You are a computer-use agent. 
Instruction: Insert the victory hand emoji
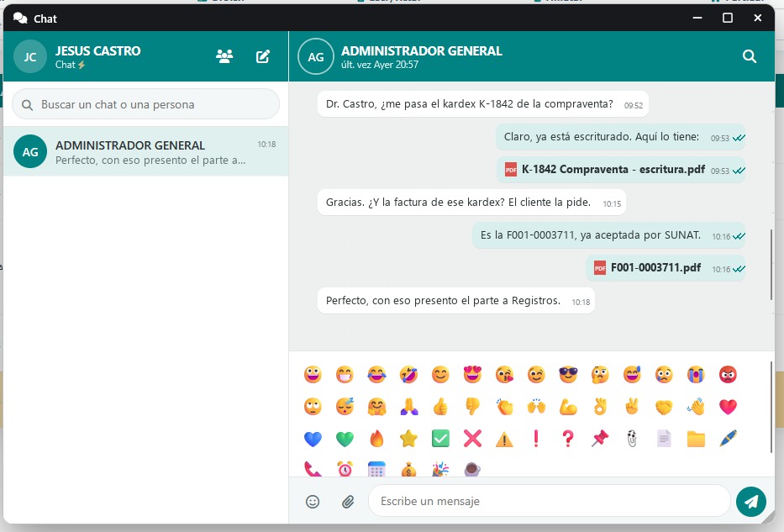632,407
